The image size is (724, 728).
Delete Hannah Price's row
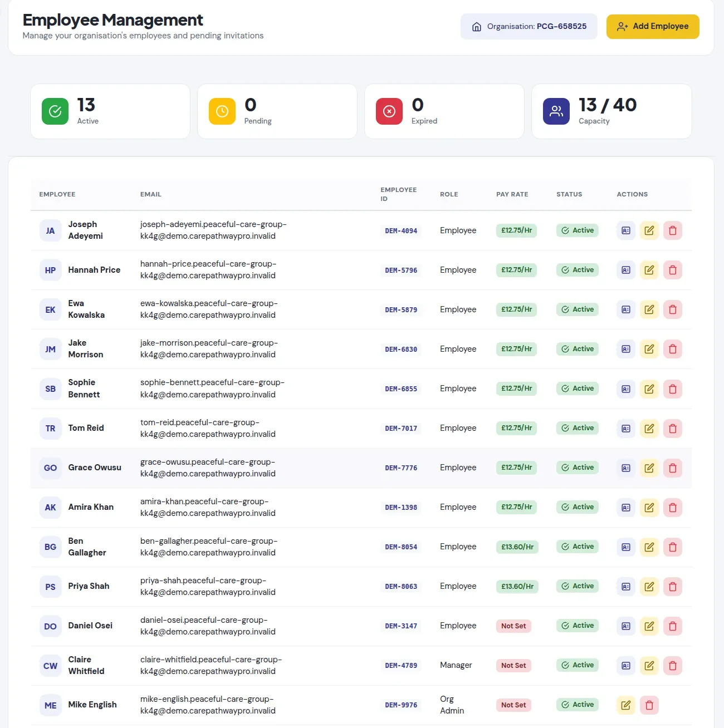coord(673,270)
